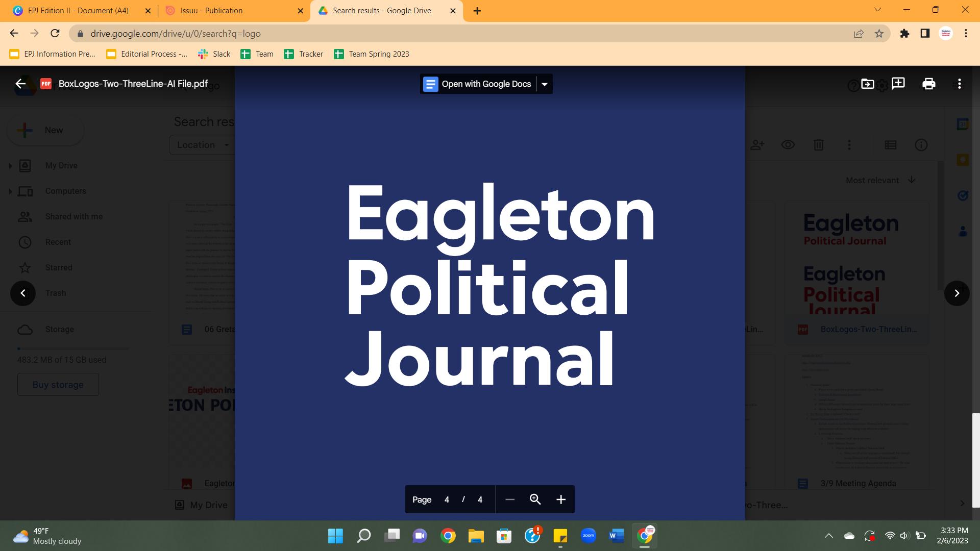The image size is (980, 551).
Task: Bookmark this page with the star icon
Action: pos(879,34)
